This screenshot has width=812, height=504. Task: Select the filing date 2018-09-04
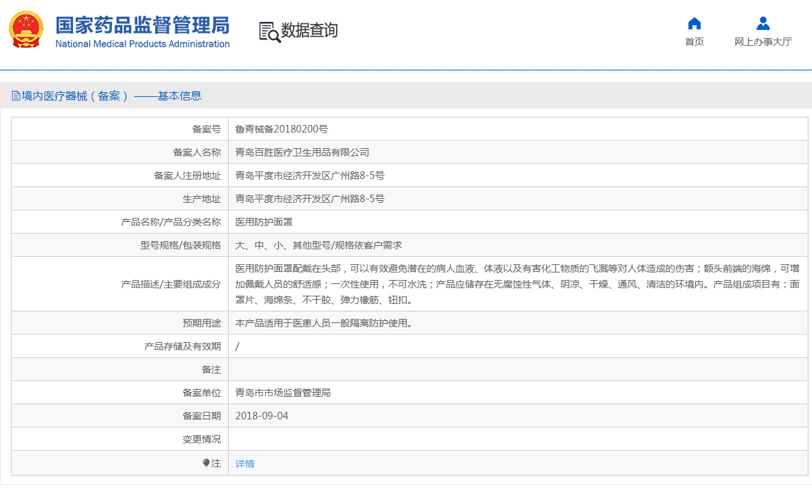(262, 416)
